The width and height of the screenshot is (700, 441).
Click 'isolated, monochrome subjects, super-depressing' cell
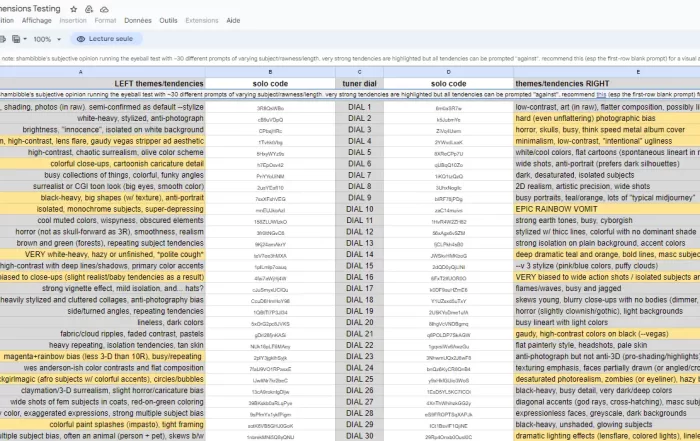tap(102, 209)
